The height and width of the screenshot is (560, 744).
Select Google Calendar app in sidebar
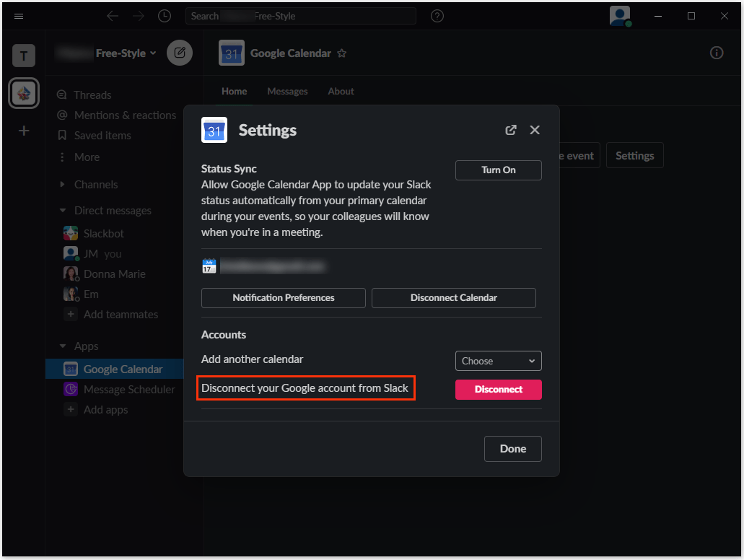tap(114, 369)
